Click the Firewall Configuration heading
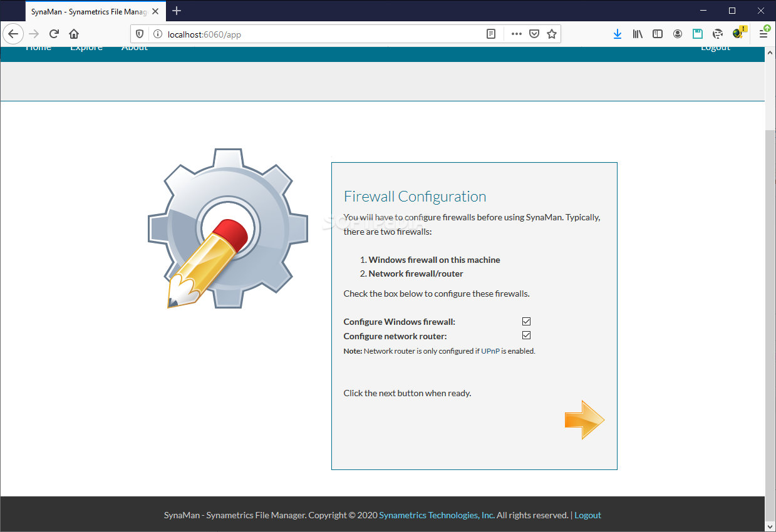This screenshot has width=776, height=532. tap(415, 197)
